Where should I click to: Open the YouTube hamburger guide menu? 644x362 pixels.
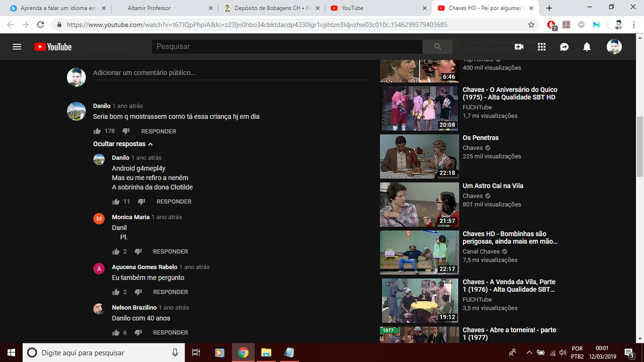[x=17, y=47]
